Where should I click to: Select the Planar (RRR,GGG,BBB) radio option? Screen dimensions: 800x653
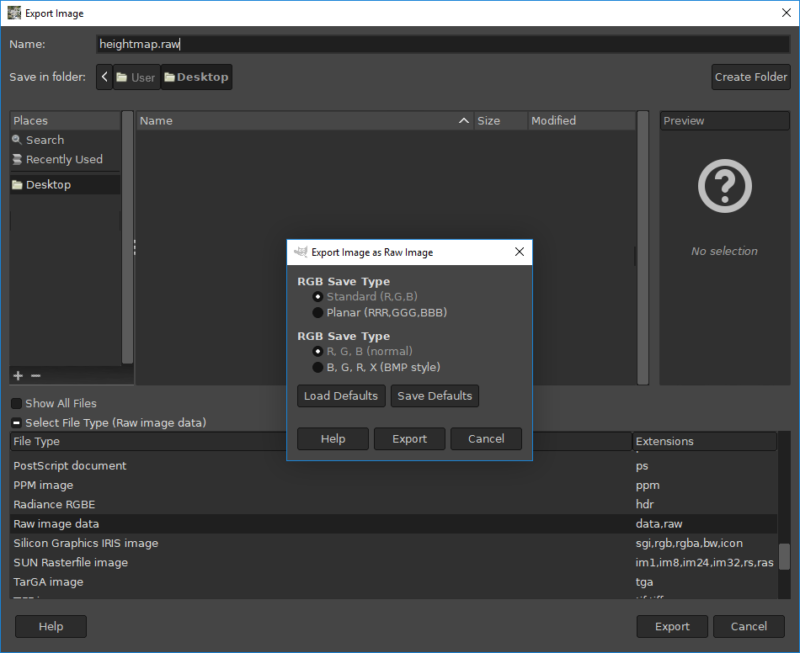(x=318, y=313)
